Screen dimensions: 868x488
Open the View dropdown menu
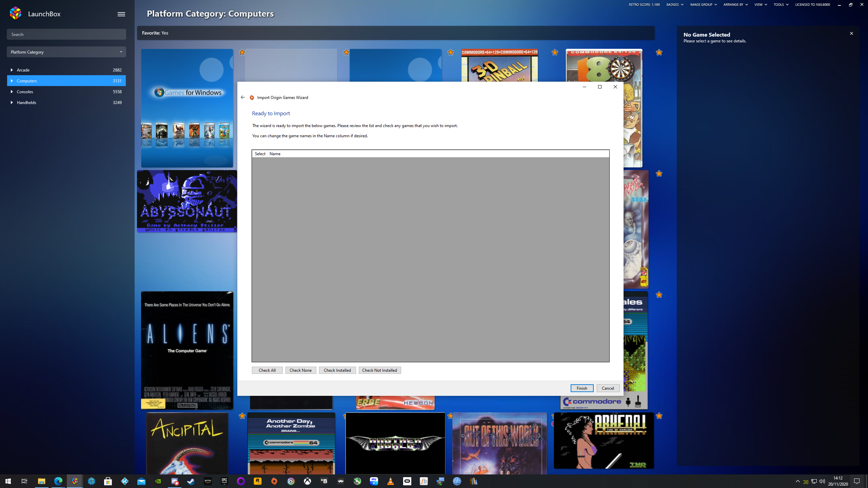761,4
